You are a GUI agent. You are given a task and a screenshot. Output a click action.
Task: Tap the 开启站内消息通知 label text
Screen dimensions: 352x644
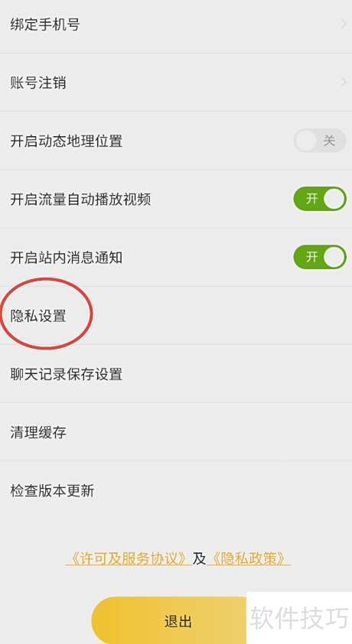point(66,258)
